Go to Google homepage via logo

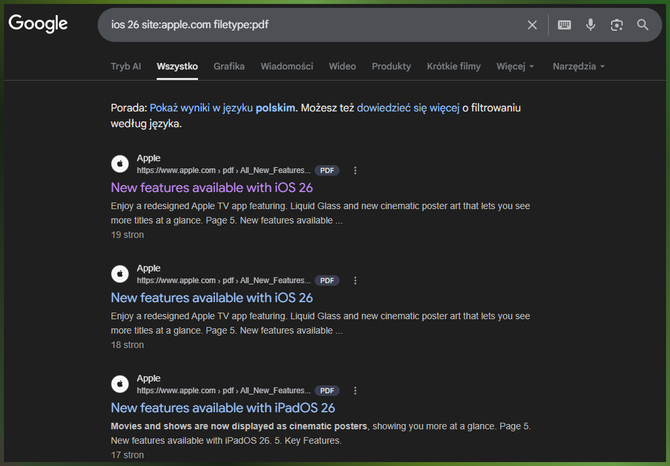point(38,23)
